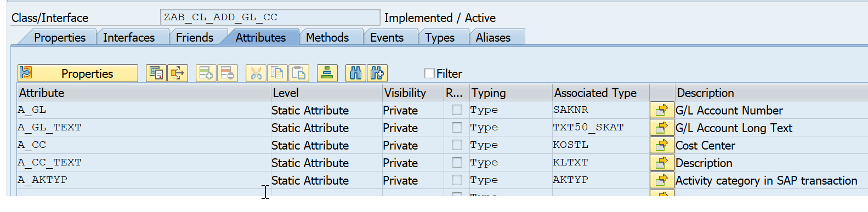The image size is (868, 212).
Task: Open the Events tab
Action: point(387,37)
